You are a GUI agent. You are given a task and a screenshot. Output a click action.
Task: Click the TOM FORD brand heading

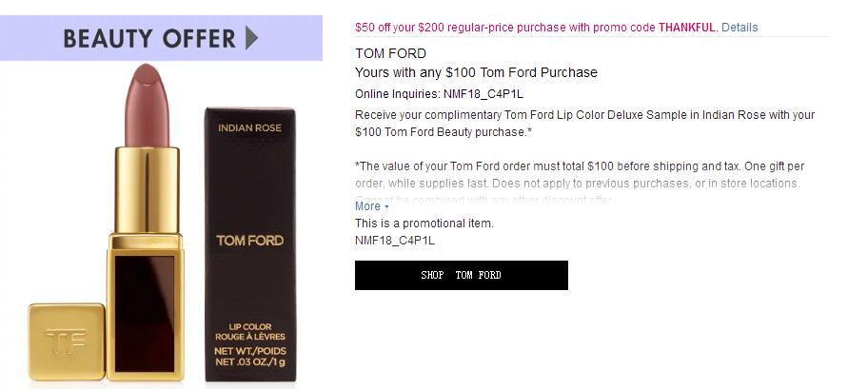(x=390, y=53)
